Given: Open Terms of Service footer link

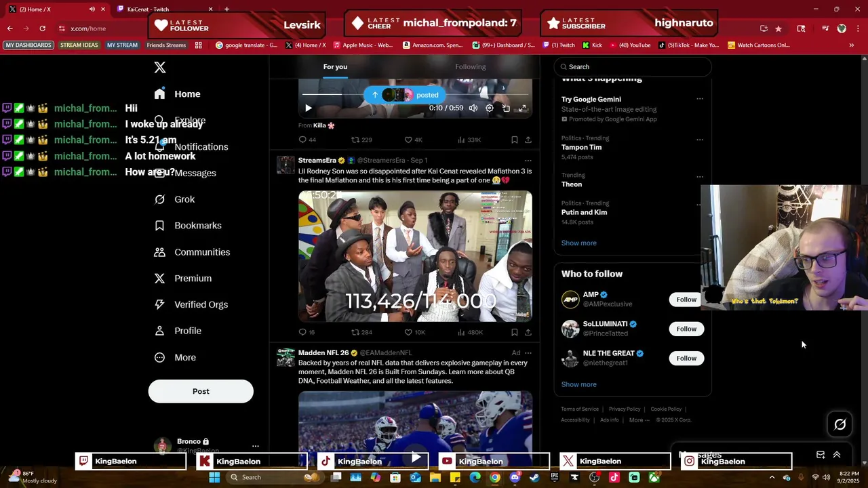Looking at the screenshot, I should click(580, 409).
